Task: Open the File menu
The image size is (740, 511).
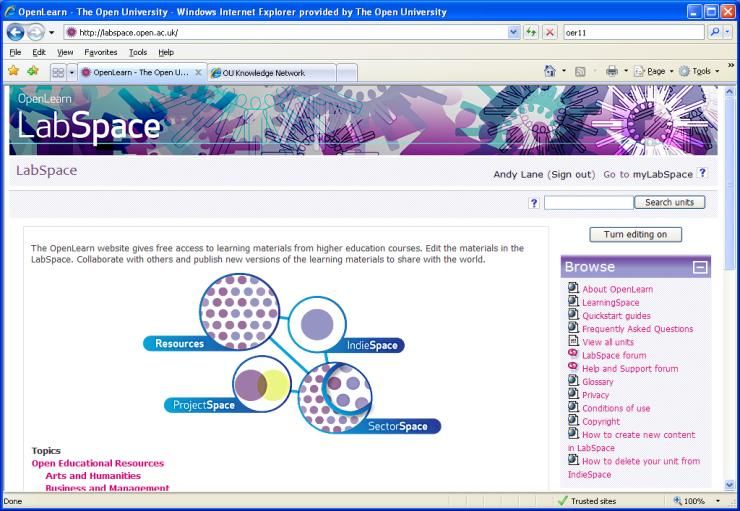Action: (x=15, y=52)
